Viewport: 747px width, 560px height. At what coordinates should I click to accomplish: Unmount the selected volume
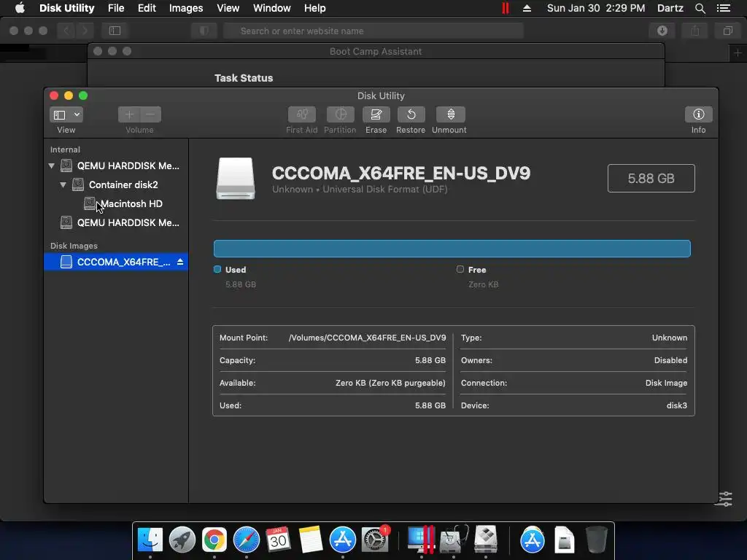[450, 114]
